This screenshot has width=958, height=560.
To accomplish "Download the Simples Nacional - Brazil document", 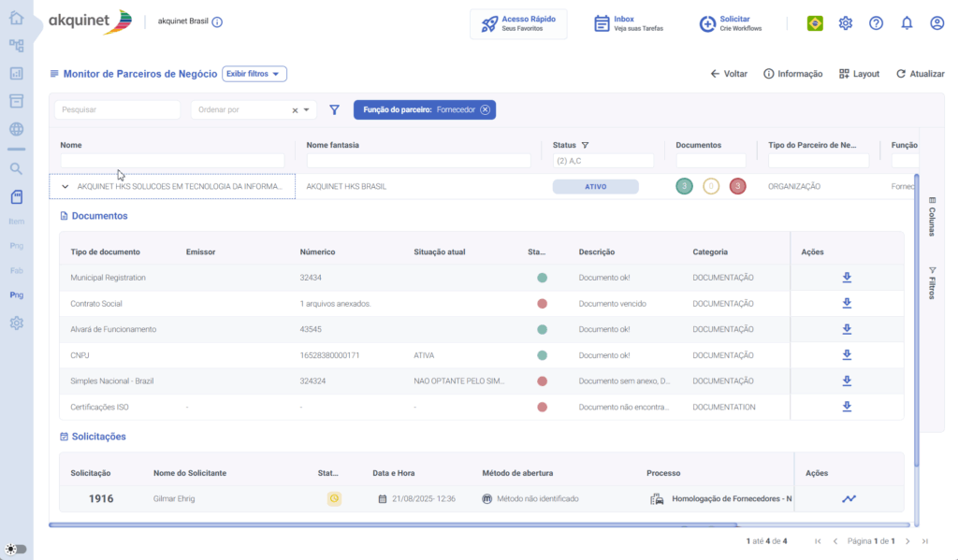I will [x=847, y=381].
